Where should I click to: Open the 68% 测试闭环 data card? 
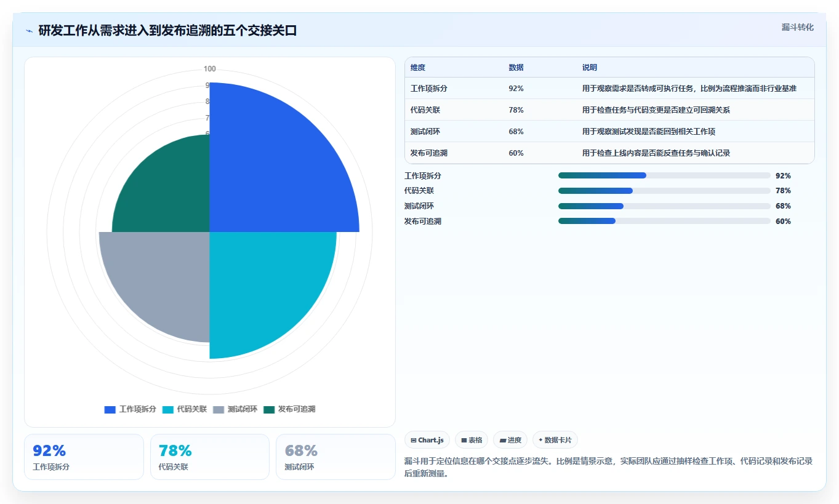(x=335, y=457)
